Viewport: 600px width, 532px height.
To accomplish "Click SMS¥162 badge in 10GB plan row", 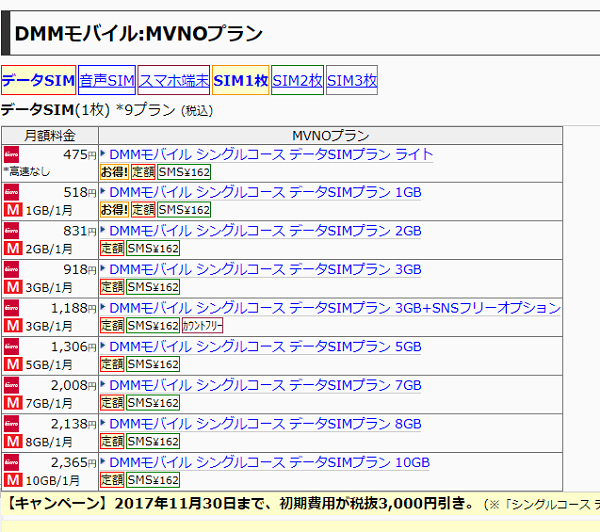I will click(x=153, y=480).
